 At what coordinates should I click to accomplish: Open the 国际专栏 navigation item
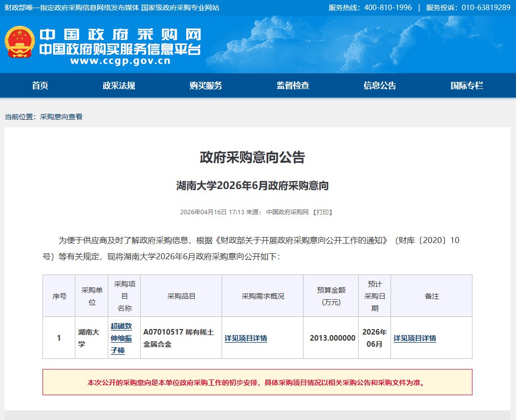(x=466, y=85)
